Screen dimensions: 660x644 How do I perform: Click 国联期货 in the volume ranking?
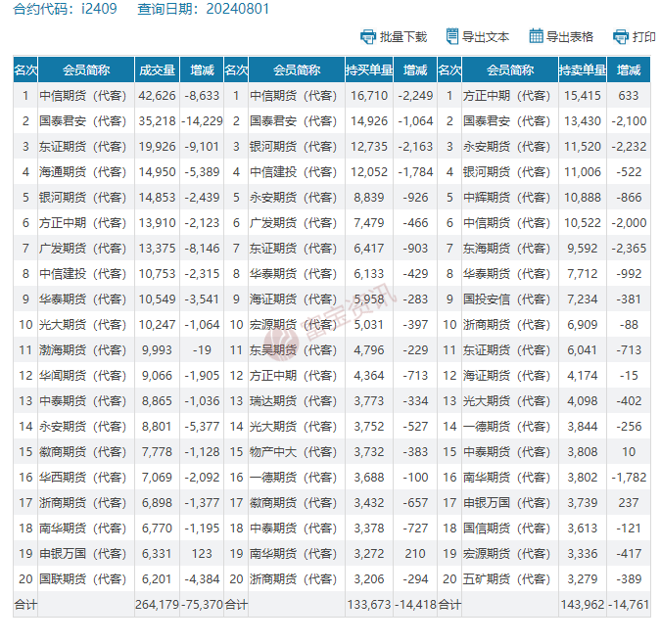(x=82, y=578)
